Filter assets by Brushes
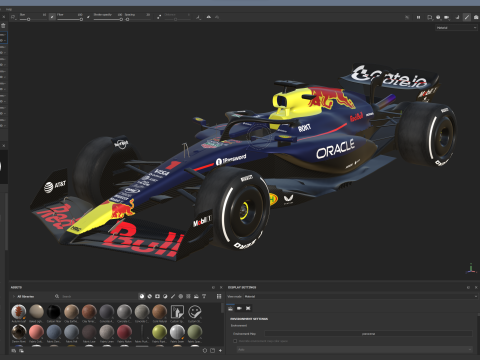 [x=173, y=296]
